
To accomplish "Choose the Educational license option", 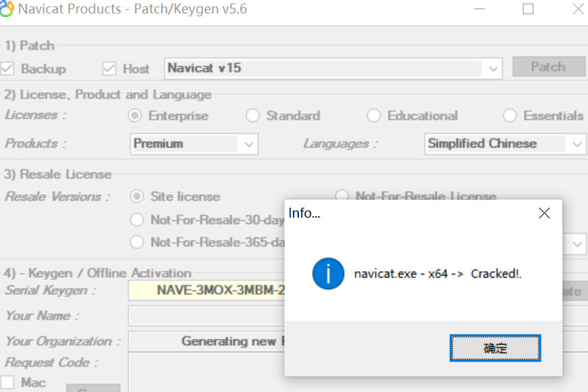I will tap(374, 116).
